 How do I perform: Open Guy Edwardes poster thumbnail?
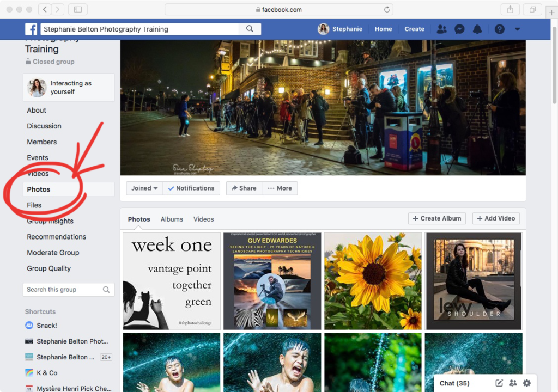(272, 281)
